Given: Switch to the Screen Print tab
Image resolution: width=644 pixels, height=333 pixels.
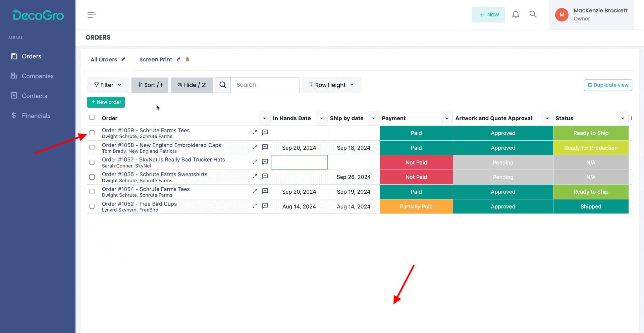Looking at the screenshot, I should [156, 59].
